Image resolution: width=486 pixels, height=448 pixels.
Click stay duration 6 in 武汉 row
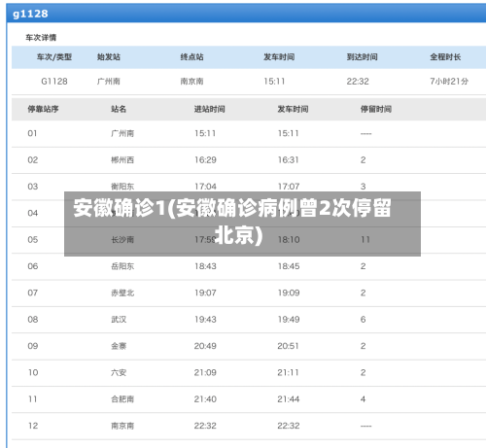(x=363, y=319)
